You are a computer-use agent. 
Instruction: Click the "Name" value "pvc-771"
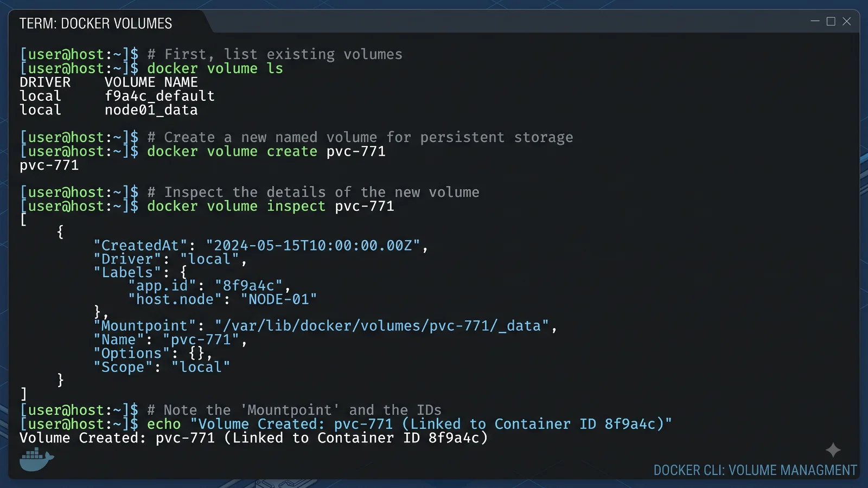coord(201,340)
